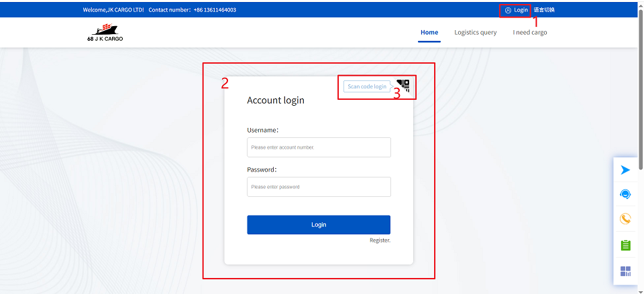Click the 68 JK Cargo ship logo
This screenshot has width=644, height=294.
click(x=105, y=33)
